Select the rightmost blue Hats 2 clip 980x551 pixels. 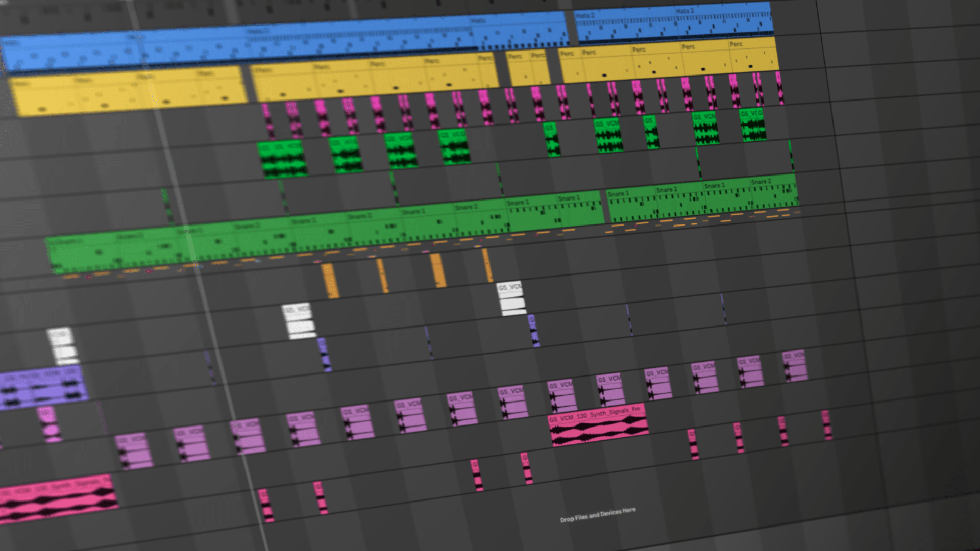point(724,21)
